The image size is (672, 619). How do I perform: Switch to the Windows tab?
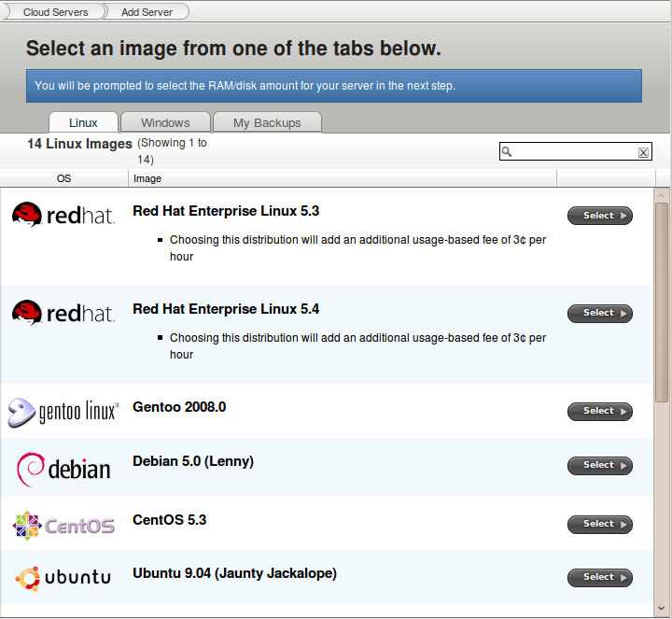[x=165, y=122]
